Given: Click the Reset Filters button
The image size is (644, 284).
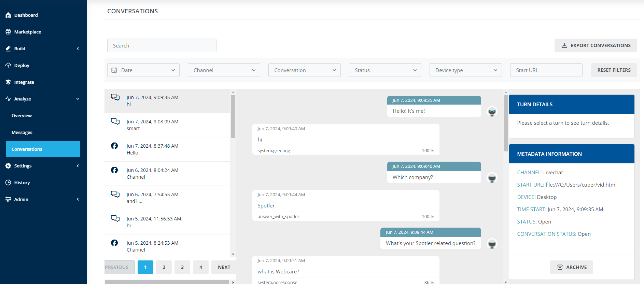Looking at the screenshot, I should 614,70.
